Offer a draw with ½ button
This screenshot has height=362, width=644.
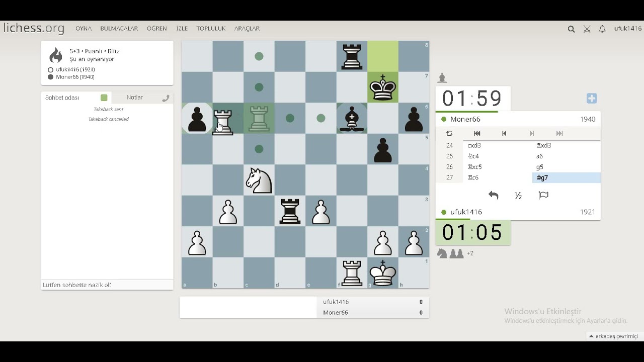[x=518, y=196]
